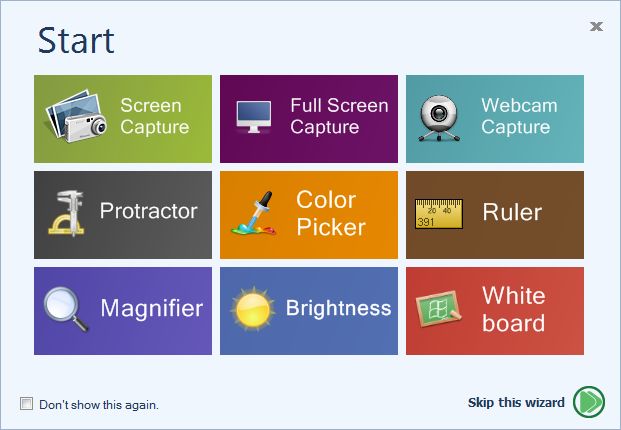Close the Start wizard window
621x430 pixels.
pos(597,27)
